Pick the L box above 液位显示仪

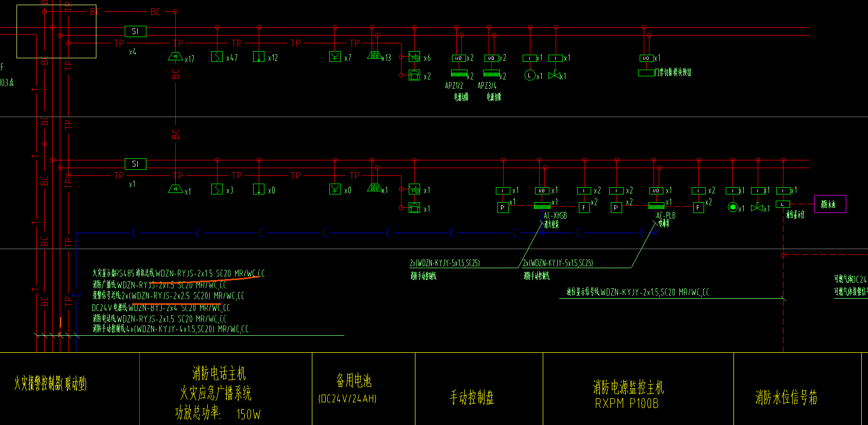click(783, 205)
